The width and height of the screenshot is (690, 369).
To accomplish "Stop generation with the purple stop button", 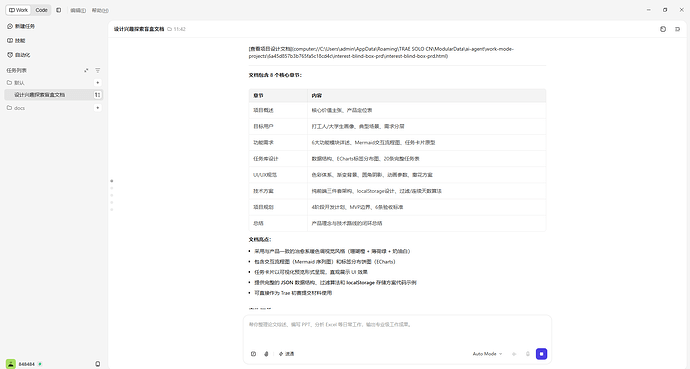I will click(x=541, y=354).
